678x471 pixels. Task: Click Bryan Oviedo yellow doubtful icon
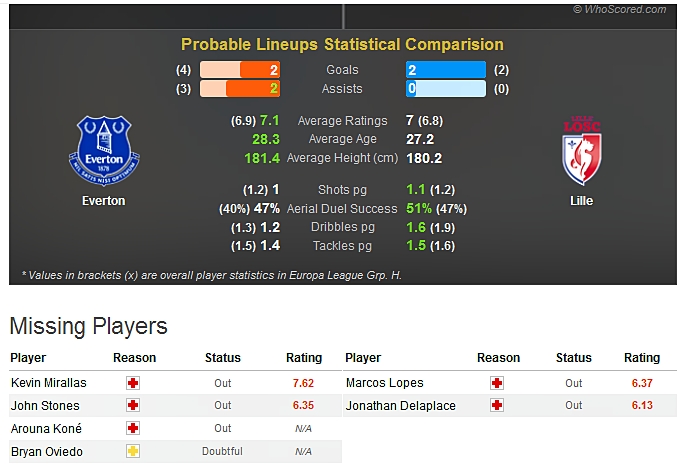[x=133, y=451]
